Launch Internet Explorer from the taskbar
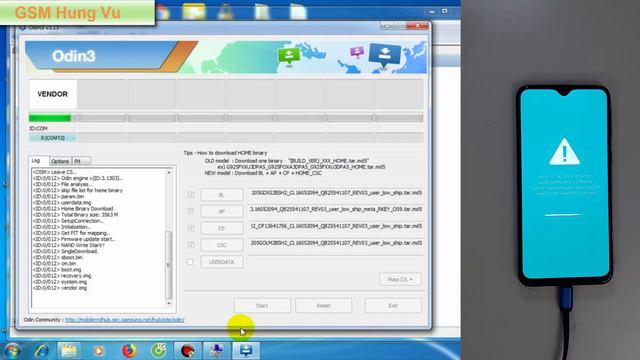The width and height of the screenshot is (640, 360). (41, 350)
